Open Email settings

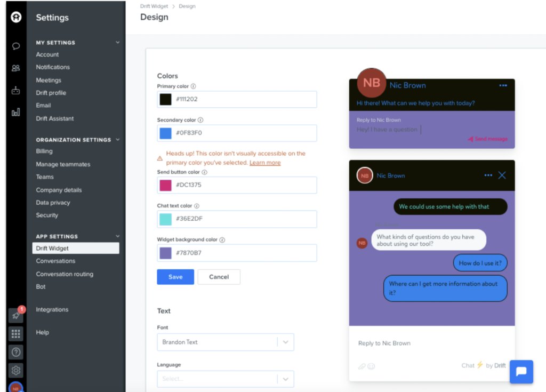43,105
